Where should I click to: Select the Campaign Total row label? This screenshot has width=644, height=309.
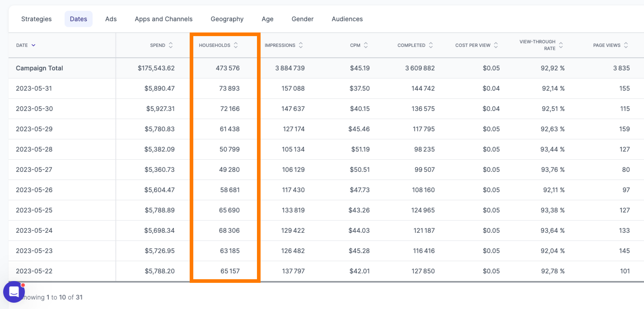tap(39, 68)
